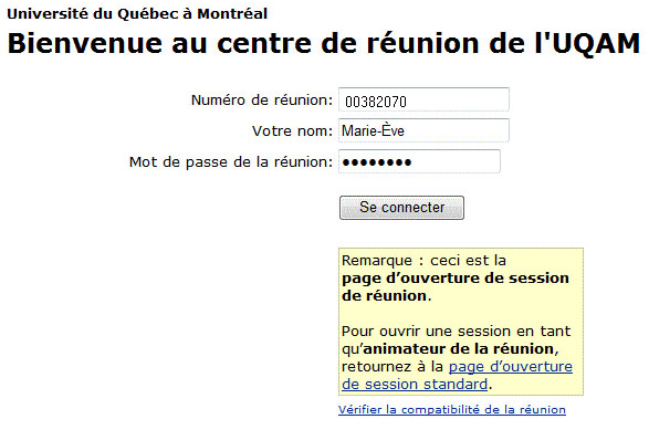
Task: Select the Mot de passe password field
Action: pyautogui.click(x=419, y=162)
